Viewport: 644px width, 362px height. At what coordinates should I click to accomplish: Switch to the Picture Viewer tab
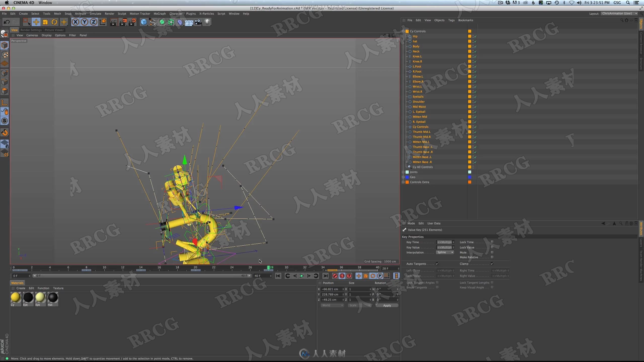click(x=54, y=30)
